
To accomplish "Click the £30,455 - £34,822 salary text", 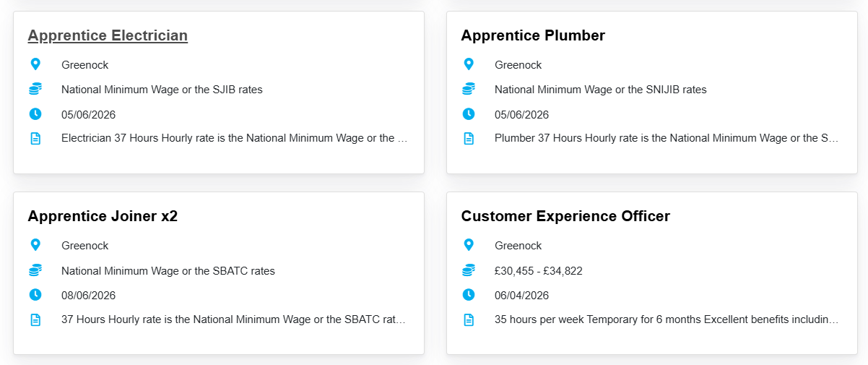I will (x=538, y=271).
